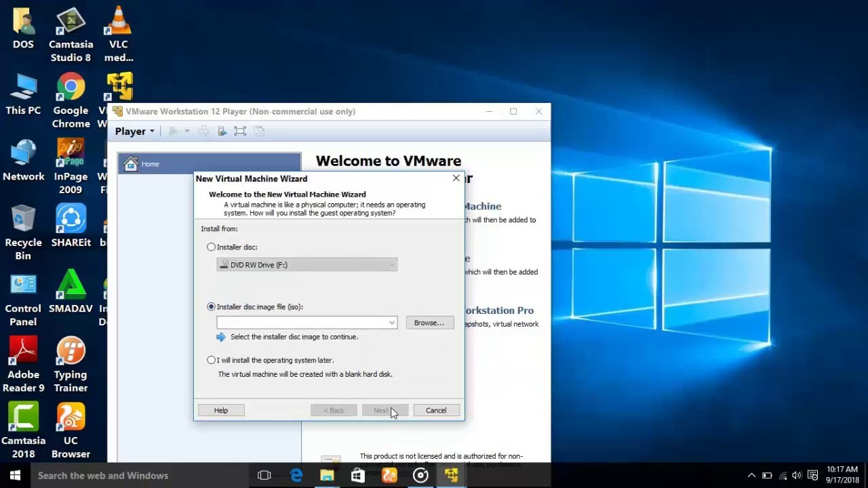Image resolution: width=868 pixels, height=488 pixels.
Task: Click the full screen icon in VMware toolbar
Action: [240, 131]
